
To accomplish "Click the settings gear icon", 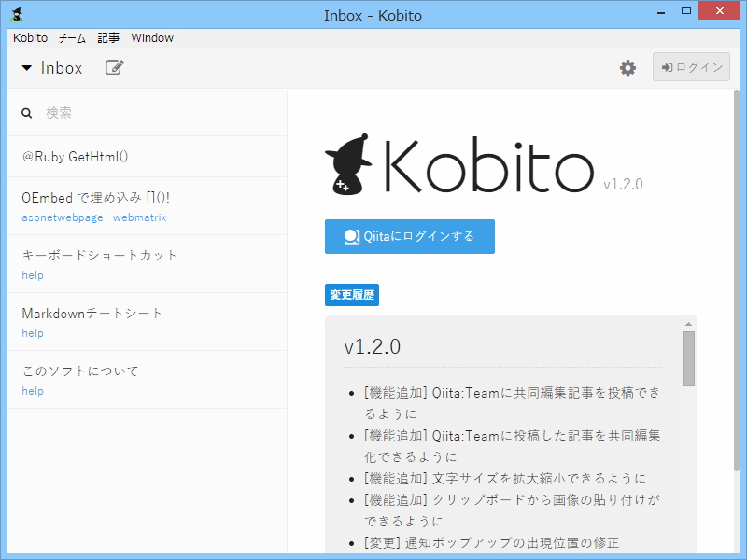I will 627,67.
